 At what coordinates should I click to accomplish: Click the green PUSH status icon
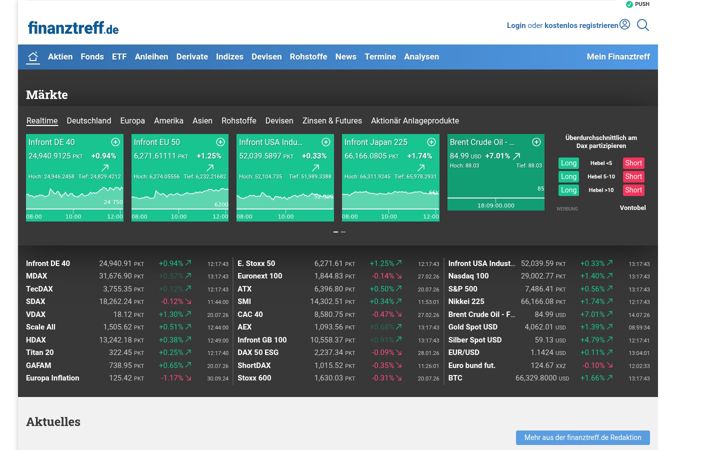pyautogui.click(x=629, y=4)
